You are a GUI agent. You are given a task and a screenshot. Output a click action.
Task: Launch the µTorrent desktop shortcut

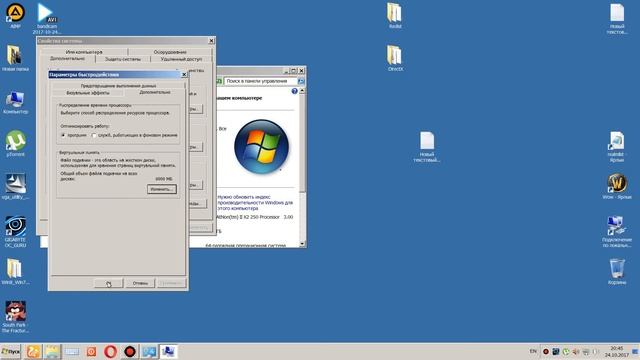[x=15, y=144]
